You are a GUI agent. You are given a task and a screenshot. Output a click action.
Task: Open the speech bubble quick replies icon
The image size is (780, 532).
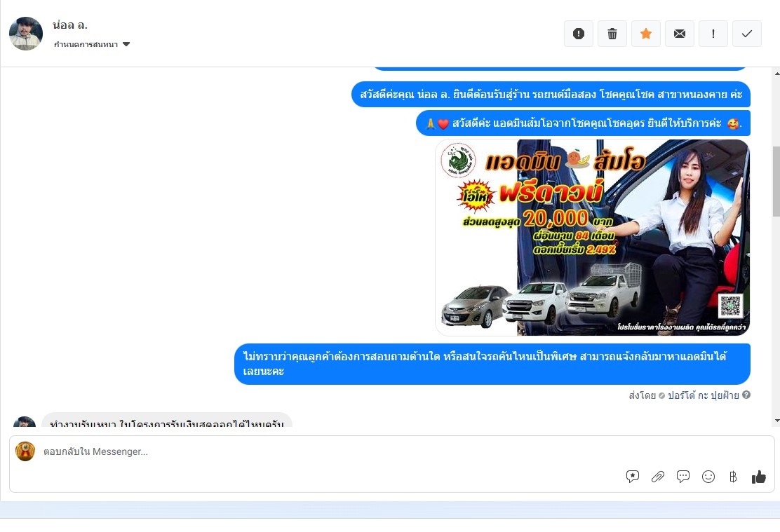(x=683, y=477)
